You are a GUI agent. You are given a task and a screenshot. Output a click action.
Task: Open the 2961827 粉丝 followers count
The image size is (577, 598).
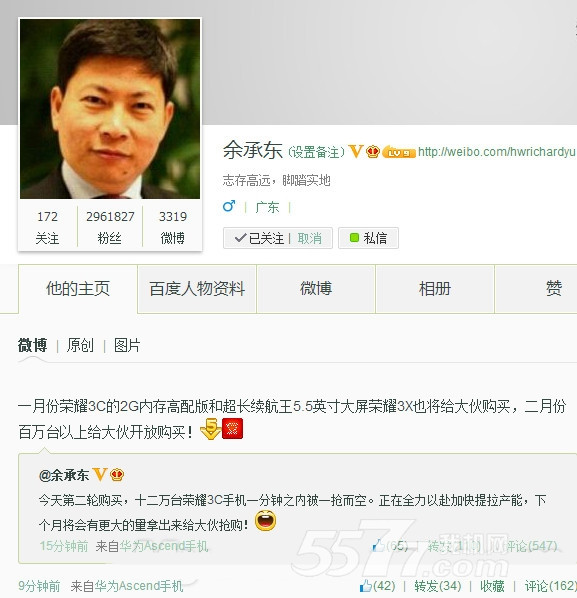[x=110, y=227]
